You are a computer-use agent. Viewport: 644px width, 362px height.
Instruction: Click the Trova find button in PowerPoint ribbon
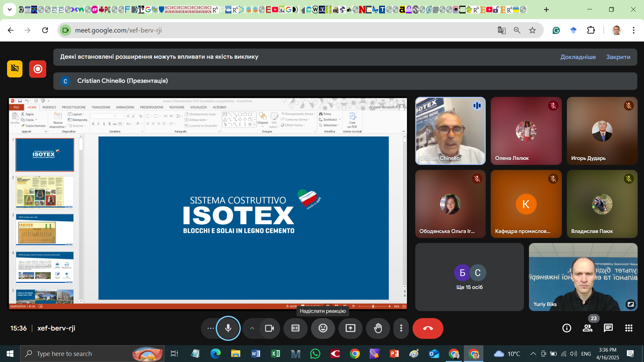point(325,114)
